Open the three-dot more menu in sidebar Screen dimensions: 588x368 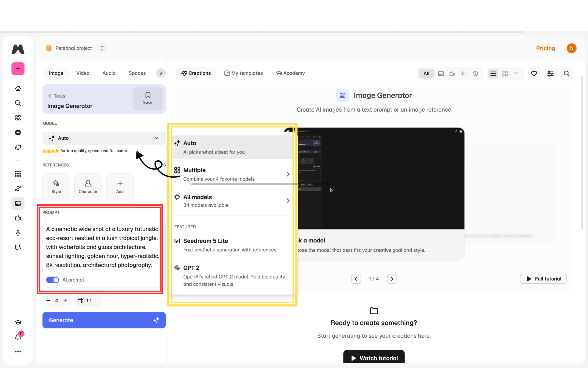click(18, 352)
